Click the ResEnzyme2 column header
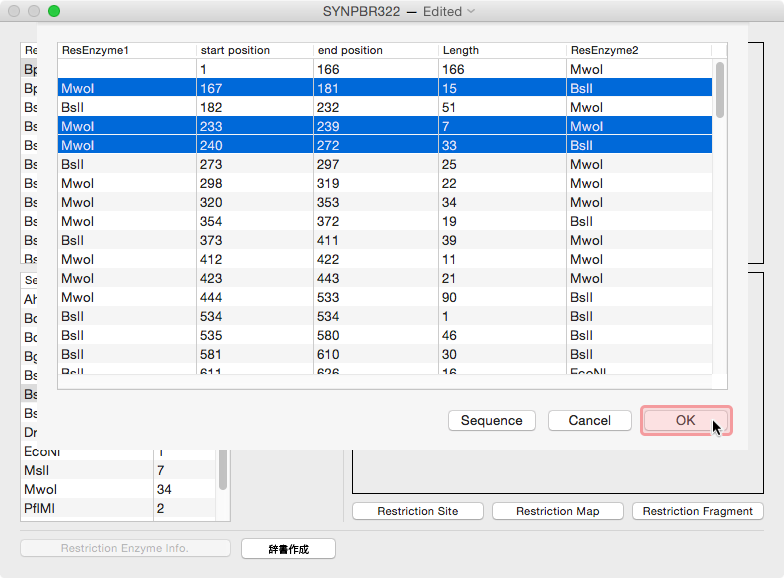The height and width of the screenshot is (578, 784). click(x=638, y=50)
